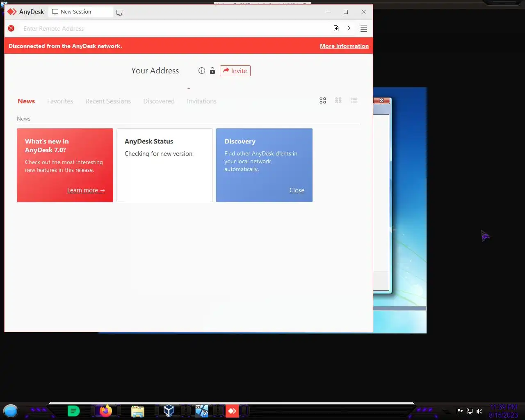525x420 pixels.
Task: Open Action Center flag in the tray
Action: [460, 411]
